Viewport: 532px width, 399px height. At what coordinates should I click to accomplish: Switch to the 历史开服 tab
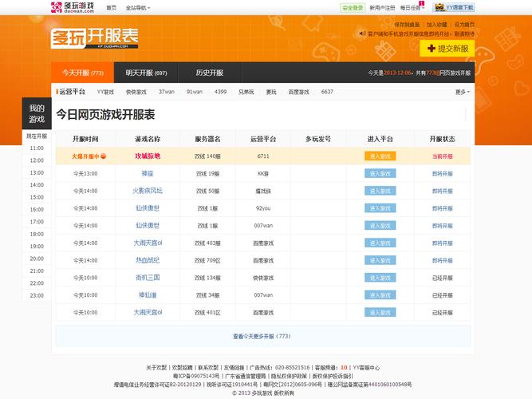pos(209,73)
